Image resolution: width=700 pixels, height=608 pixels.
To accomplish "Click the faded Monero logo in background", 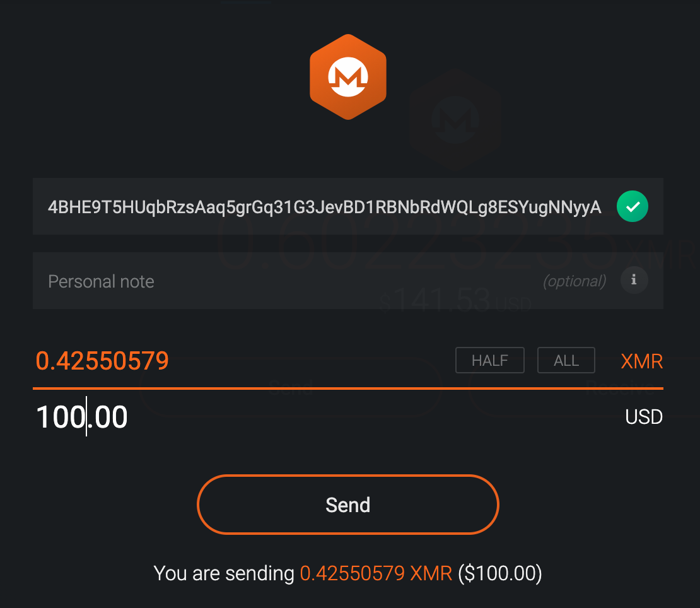I will [454, 120].
